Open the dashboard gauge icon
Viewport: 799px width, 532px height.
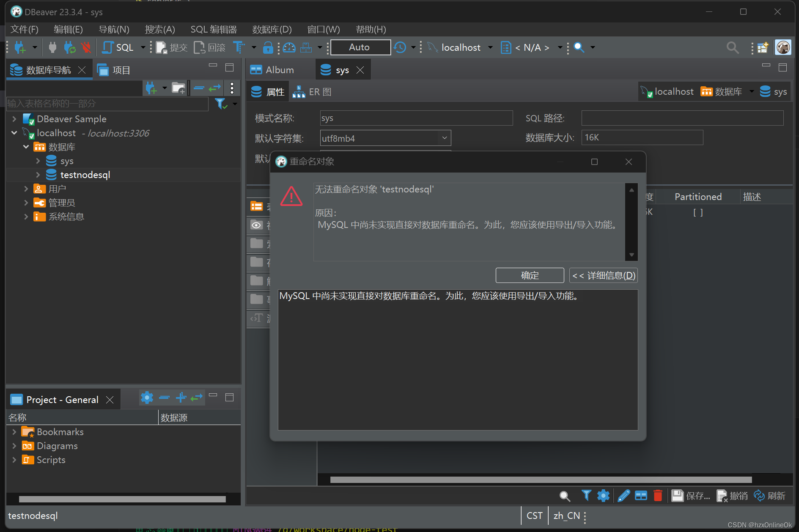[289, 47]
